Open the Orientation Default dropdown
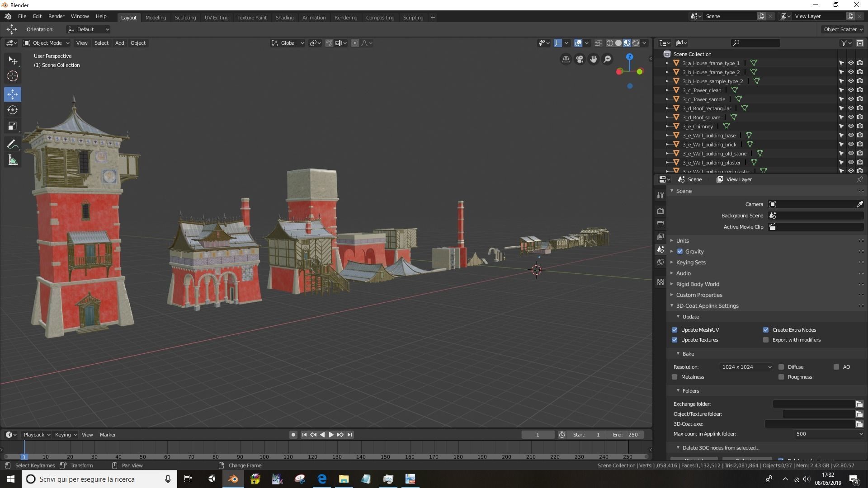Image resolution: width=868 pixels, height=488 pixels. pyautogui.click(x=88, y=29)
